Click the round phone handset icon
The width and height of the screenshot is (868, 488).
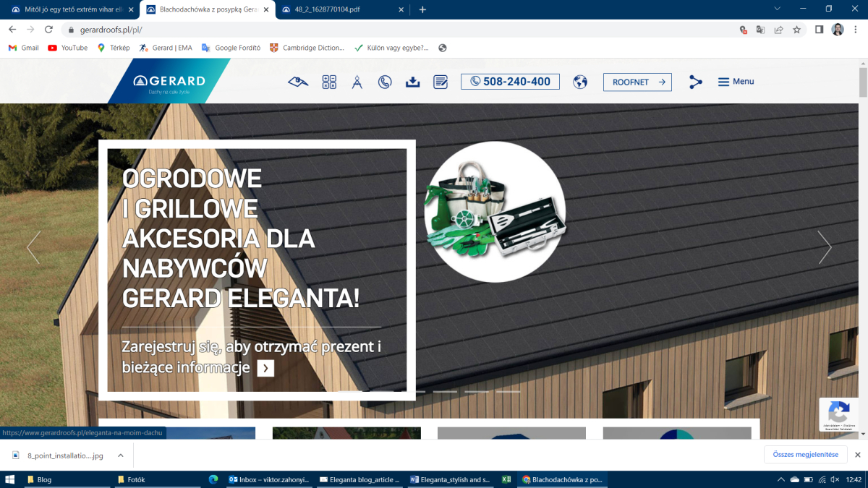pos(385,82)
